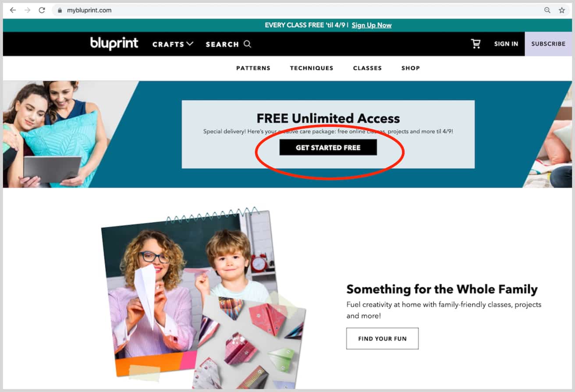The width and height of the screenshot is (575, 392).
Task: Click the FIND YOUR FUN button
Action: coord(382,339)
